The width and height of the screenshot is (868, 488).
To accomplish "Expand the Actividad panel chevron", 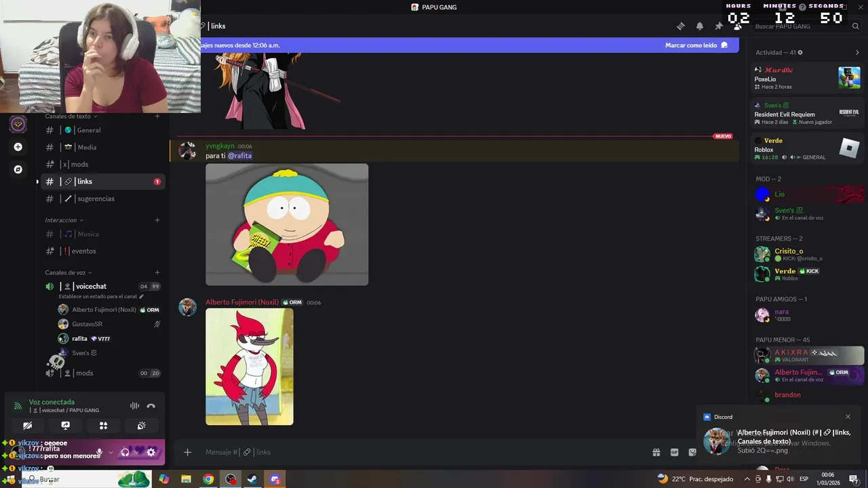I will click(857, 52).
